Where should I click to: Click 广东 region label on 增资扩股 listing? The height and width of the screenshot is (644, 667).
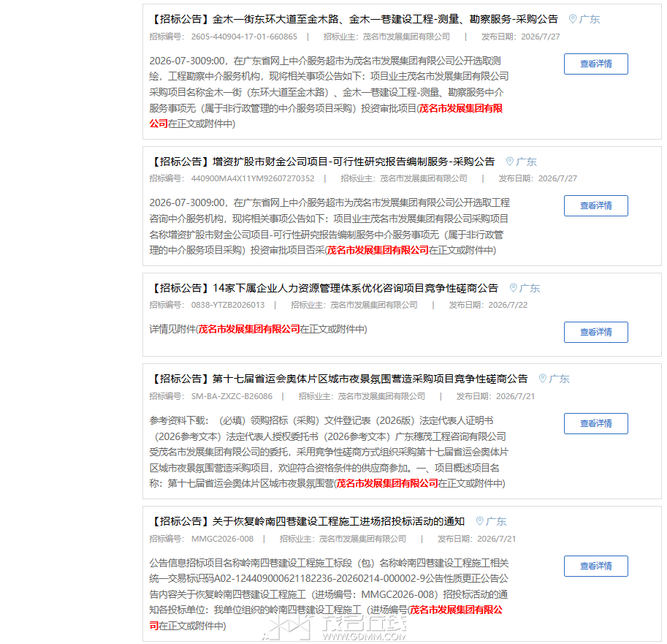(x=526, y=162)
